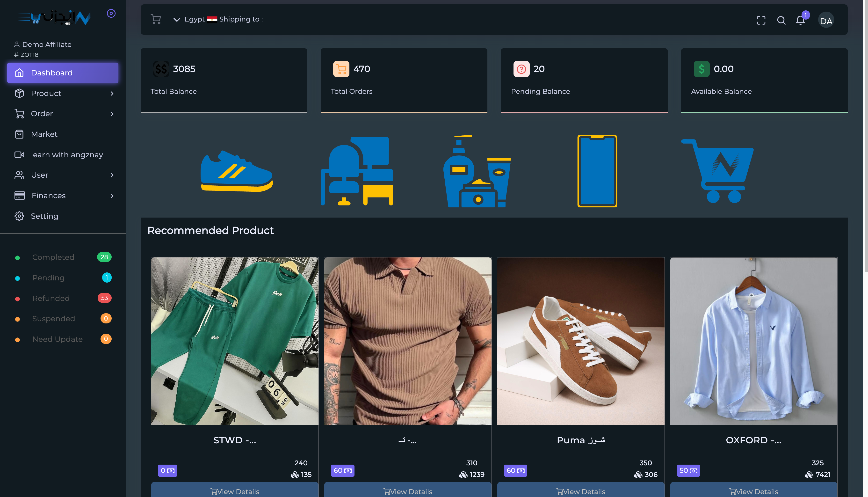Open the search icon in the top bar
868x497 pixels.
click(781, 21)
